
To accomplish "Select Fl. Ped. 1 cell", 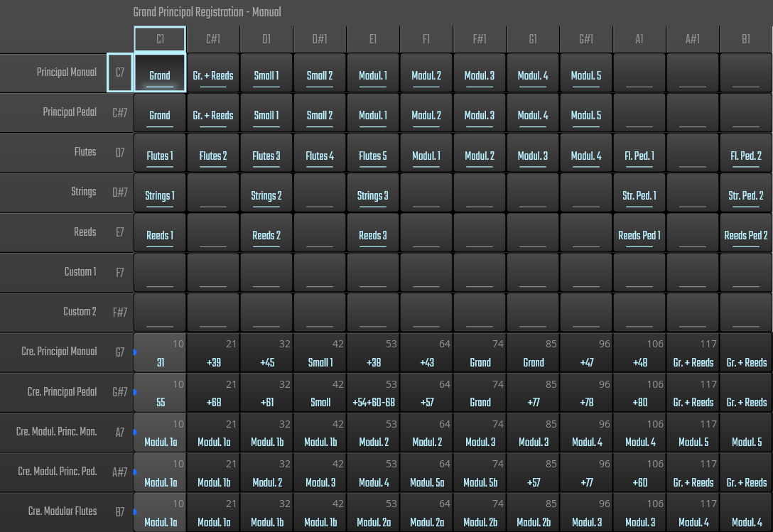I will (639, 153).
